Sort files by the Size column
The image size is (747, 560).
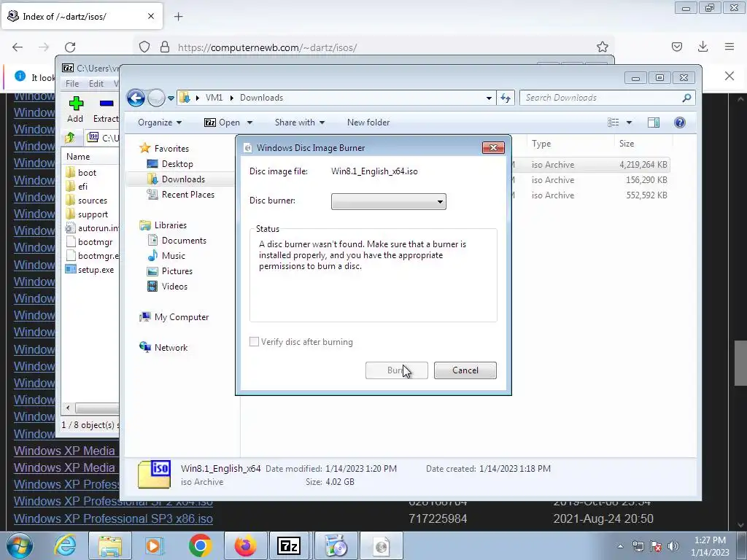click(x=643, y=144)
